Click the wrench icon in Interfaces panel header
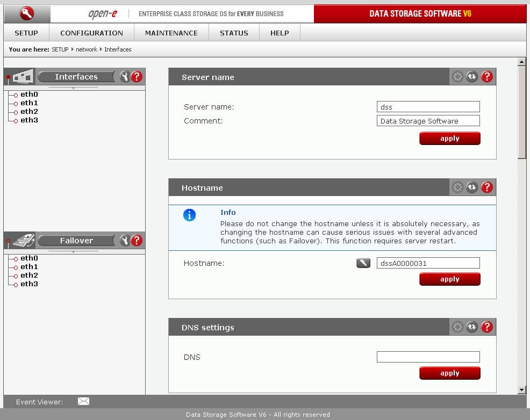The width and height of the screenshot is (530, 420). [x=125, y=77]
